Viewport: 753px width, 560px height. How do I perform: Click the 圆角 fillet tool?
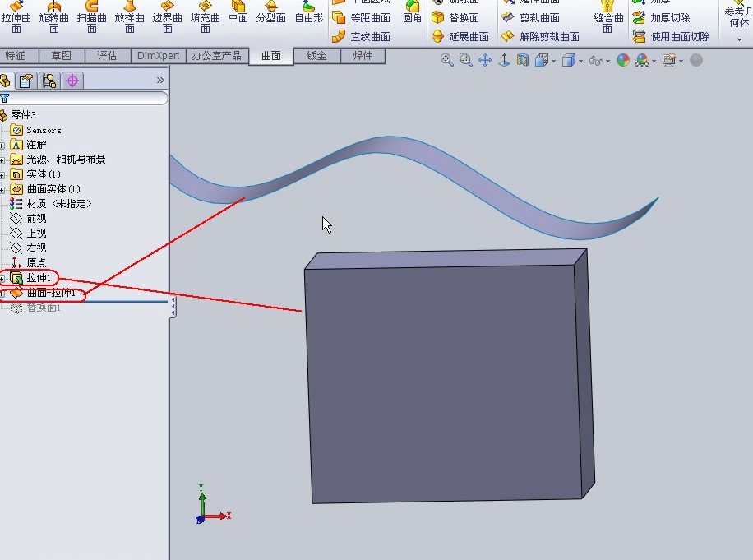coord(413,12)
